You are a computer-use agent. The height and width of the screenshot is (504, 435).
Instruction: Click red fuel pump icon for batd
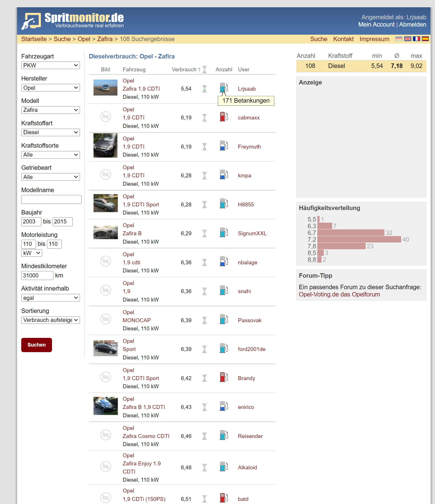[224, 498]
